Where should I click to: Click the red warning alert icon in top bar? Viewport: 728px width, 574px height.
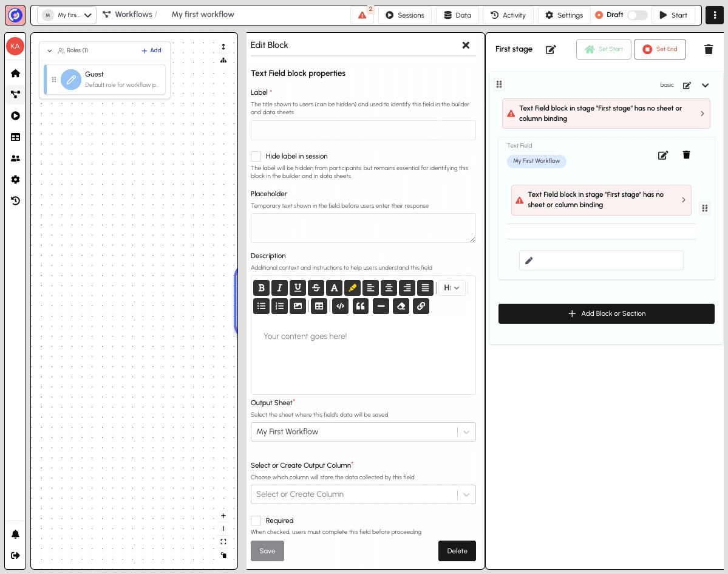pyautogui.click(x=362, y=15)
